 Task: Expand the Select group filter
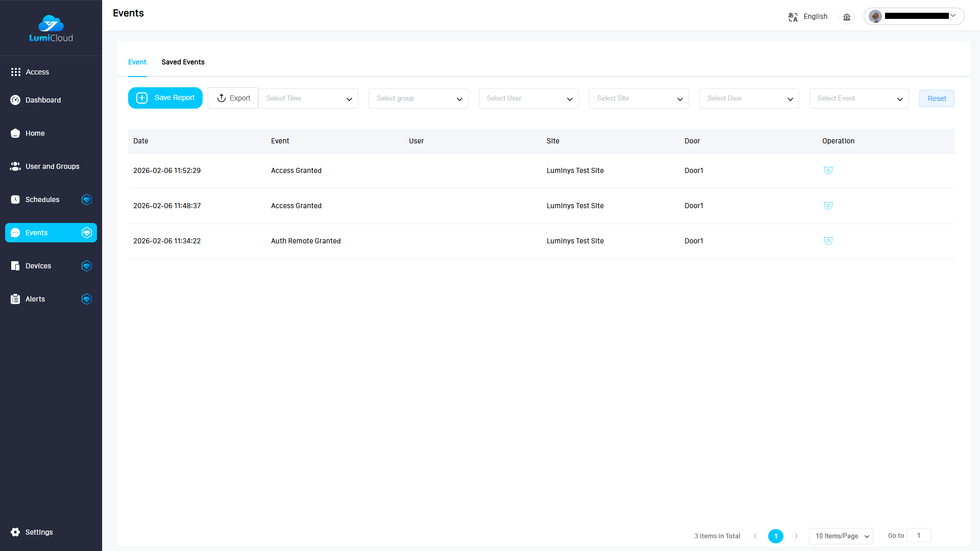[418, 98]
